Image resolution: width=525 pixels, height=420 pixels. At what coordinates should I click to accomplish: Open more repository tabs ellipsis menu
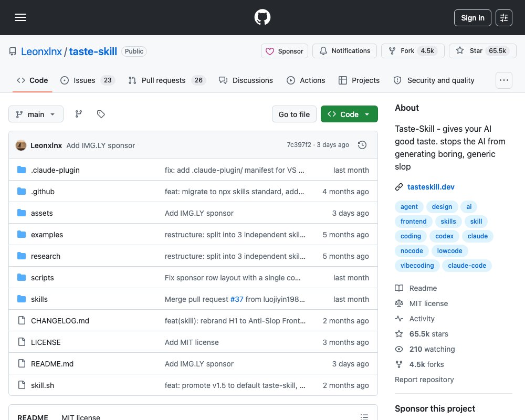[504, 80]
